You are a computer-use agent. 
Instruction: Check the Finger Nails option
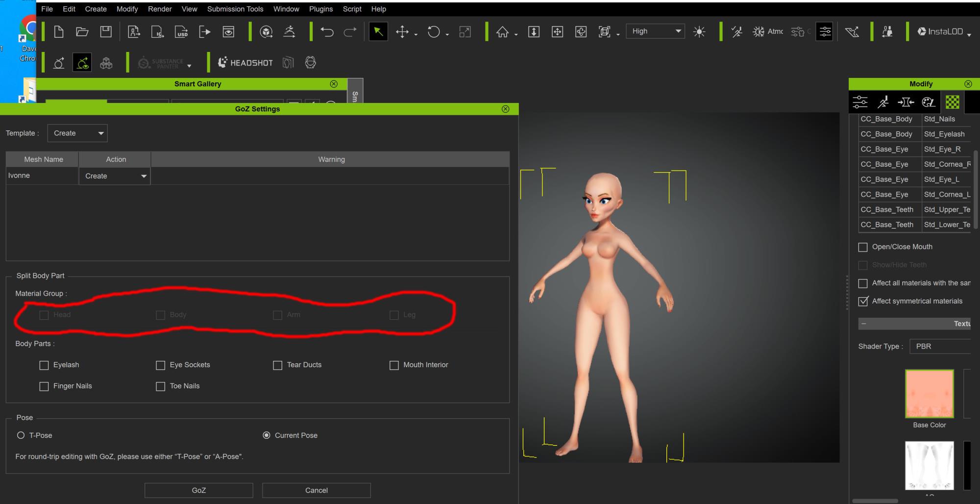44,386
